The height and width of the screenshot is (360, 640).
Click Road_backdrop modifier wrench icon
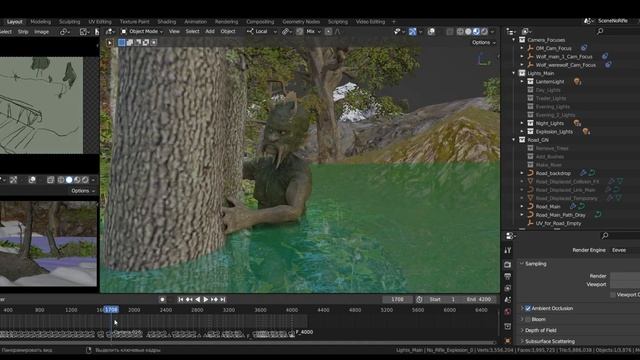(x=583, y=173)
